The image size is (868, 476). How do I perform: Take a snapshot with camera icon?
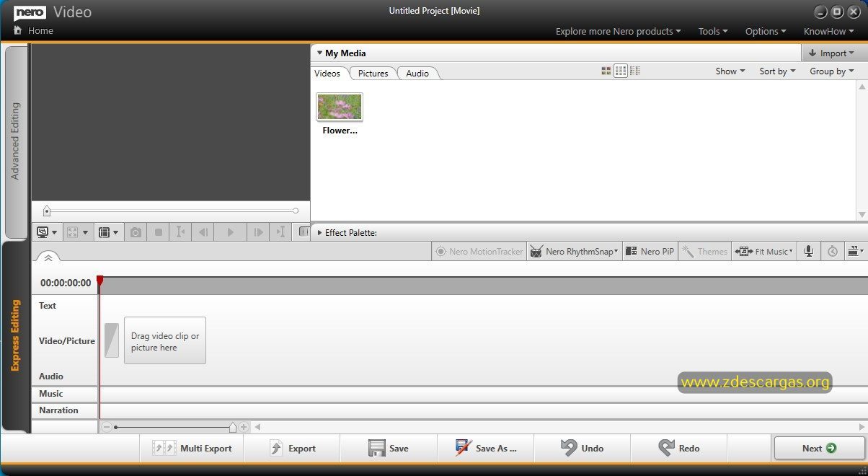[x=136, y=232]
